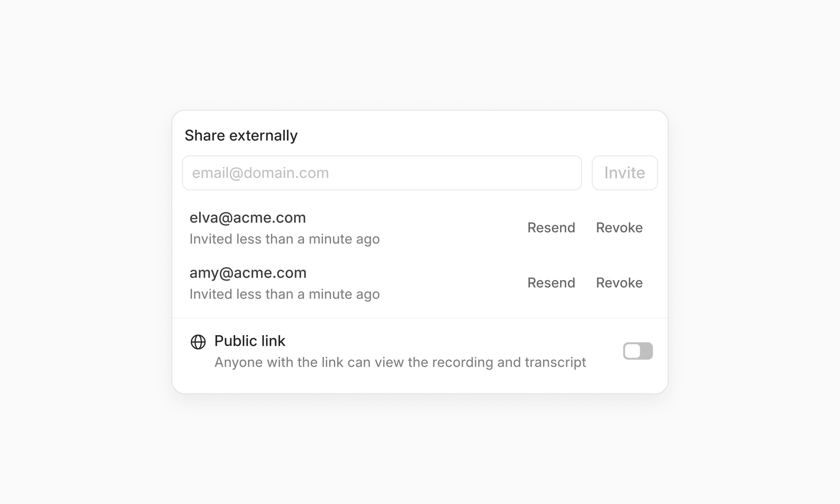Viewport: 840px width, 504px height.
Task: Click amy's "Invited less than a minute ago" status
Action: pos(285,294)
